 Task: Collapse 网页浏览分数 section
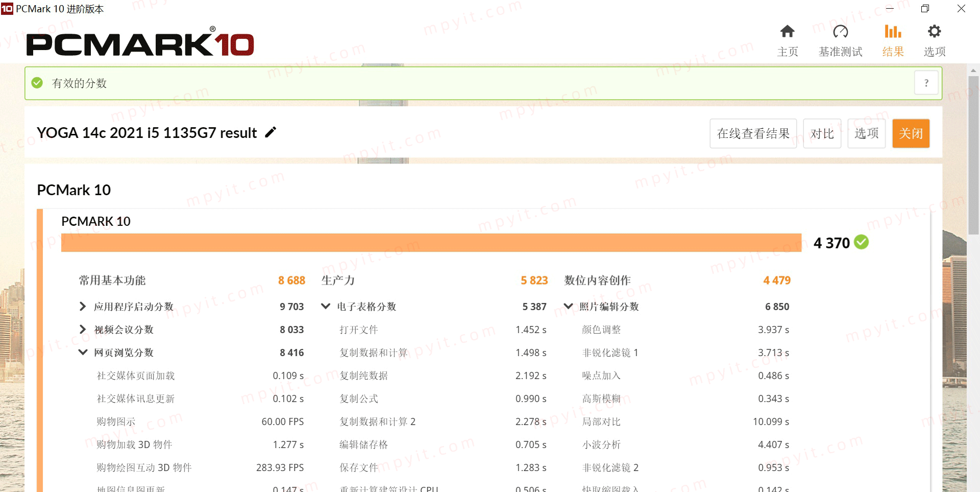(x=83, y=353)
